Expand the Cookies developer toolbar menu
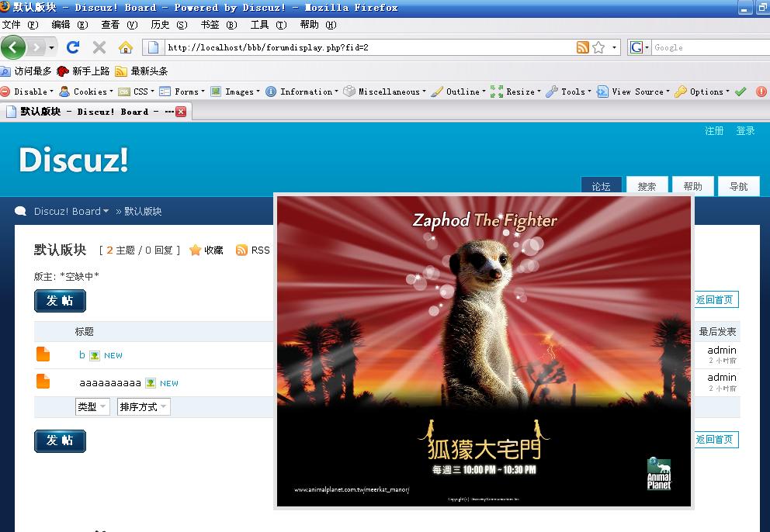The width and height of the screenshot is (770, 532). (x=86, y=92)
